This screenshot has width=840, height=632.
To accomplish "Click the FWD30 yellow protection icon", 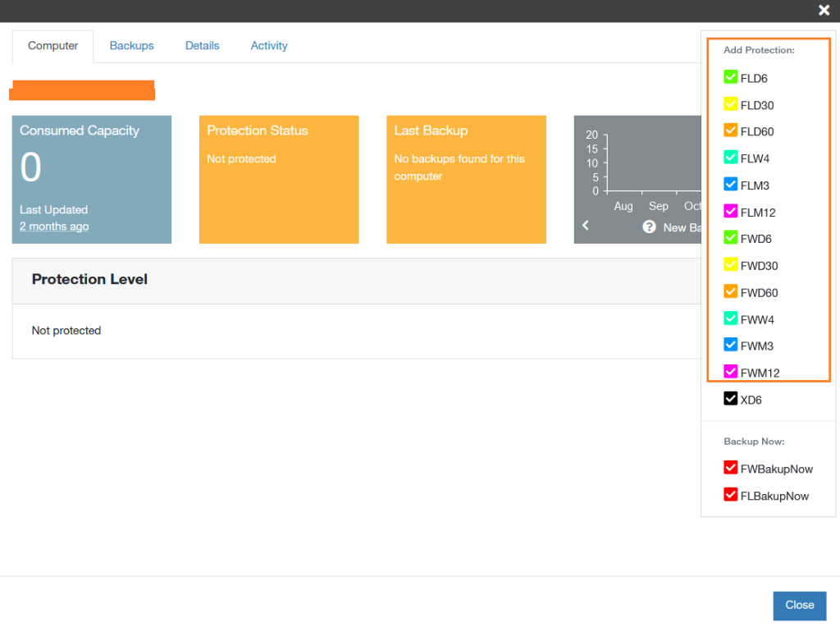I will tap(730, 265).
